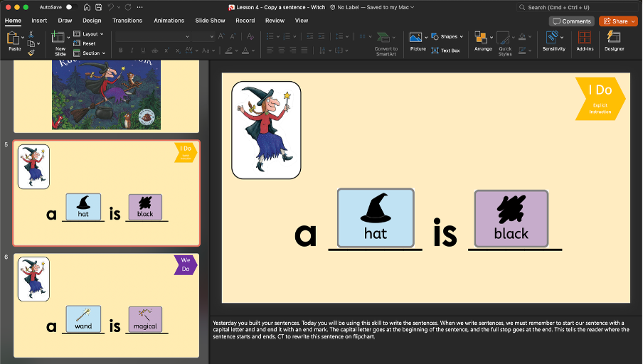Switch to the Design tab
The image size is (643, 364).
(x=92, y=21)
